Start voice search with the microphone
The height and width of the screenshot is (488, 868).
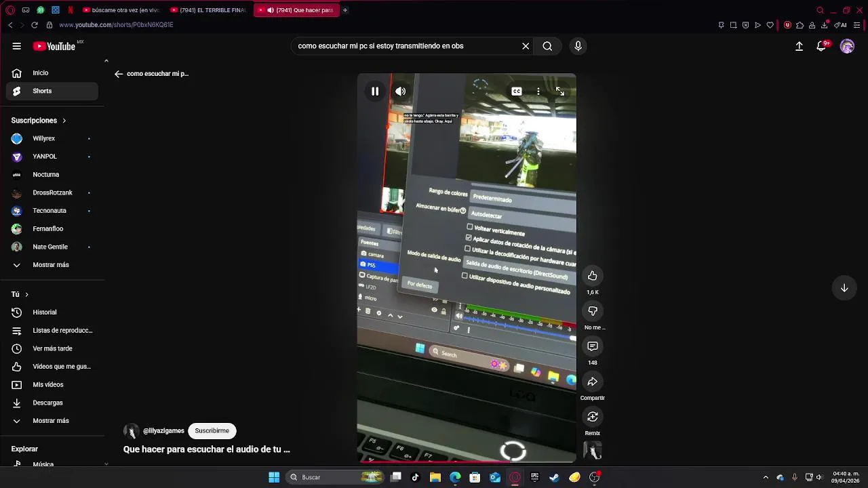point(578,46)
